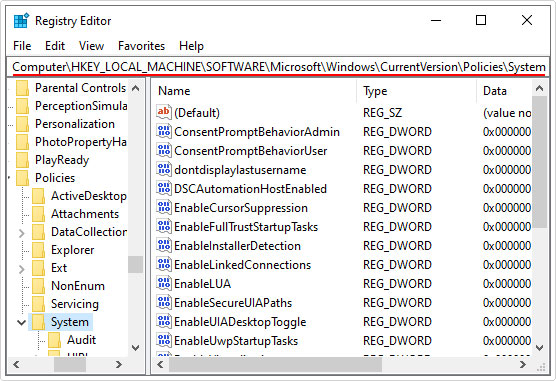Click scroll down arrow in tree pane
This screenshot has width=556, height=381.
[135, 348]
